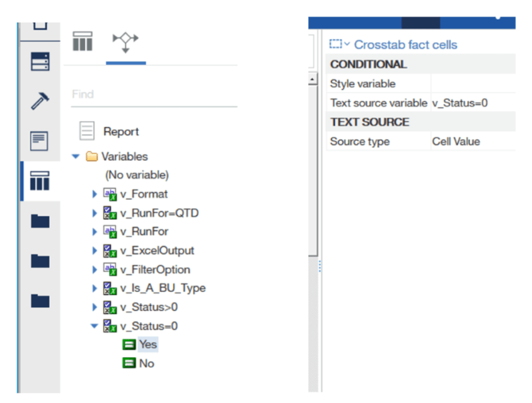Viewport: 532px width, 403px height.
Task: Click the Cell Value property value
Action: click(x=456, y=141)
